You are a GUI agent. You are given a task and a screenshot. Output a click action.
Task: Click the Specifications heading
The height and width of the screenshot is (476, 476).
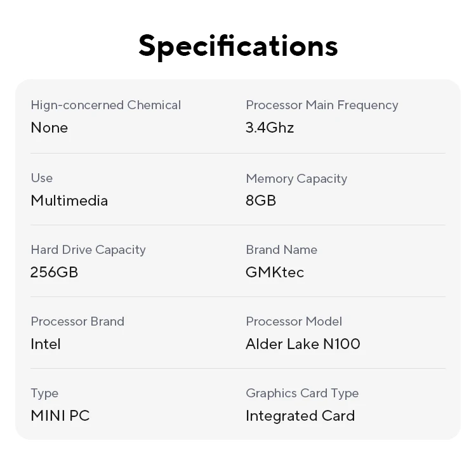238,46
